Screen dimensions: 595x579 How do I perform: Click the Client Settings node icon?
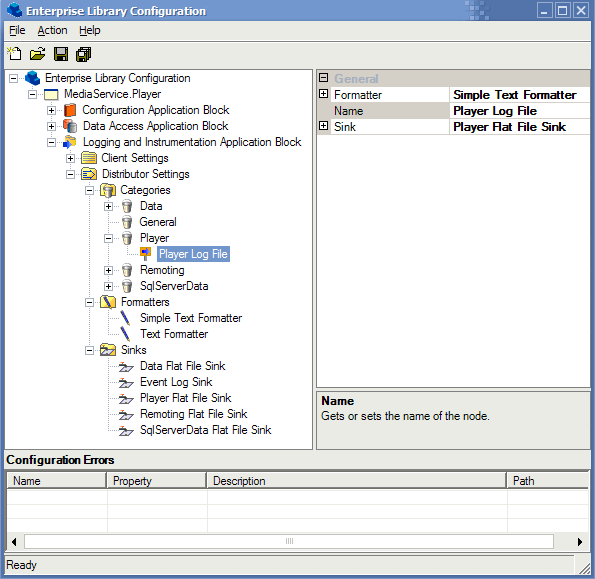[x=89, y=158]
